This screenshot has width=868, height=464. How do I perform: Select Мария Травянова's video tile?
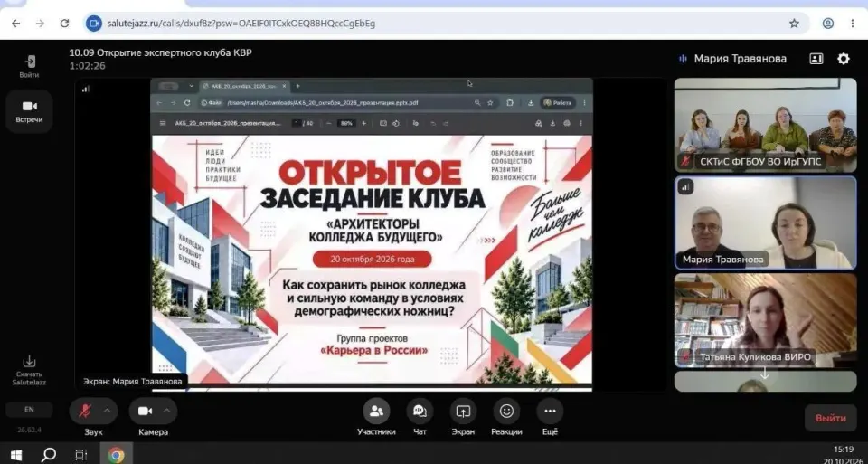[x=765, y=223]
